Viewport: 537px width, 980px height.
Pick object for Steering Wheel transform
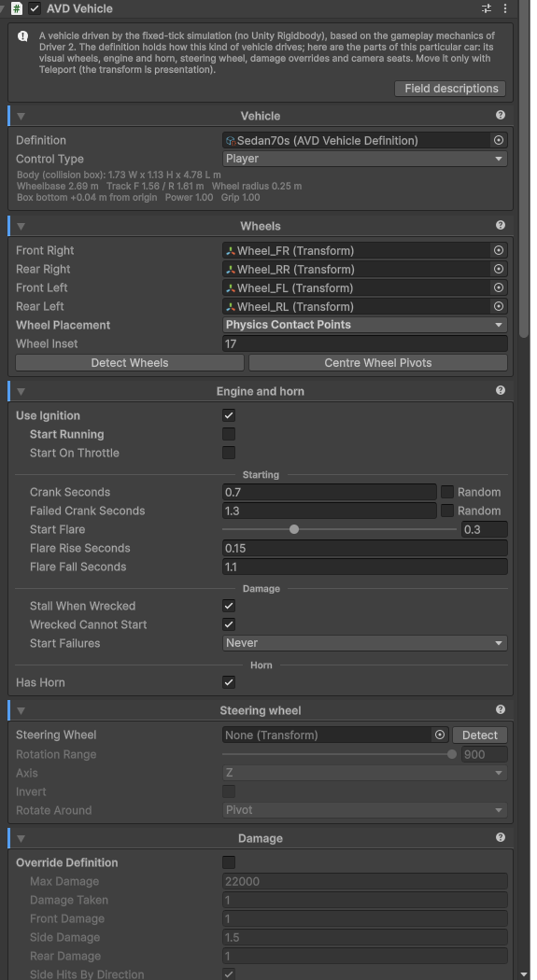pyautogui.click(x=440, y=735)
